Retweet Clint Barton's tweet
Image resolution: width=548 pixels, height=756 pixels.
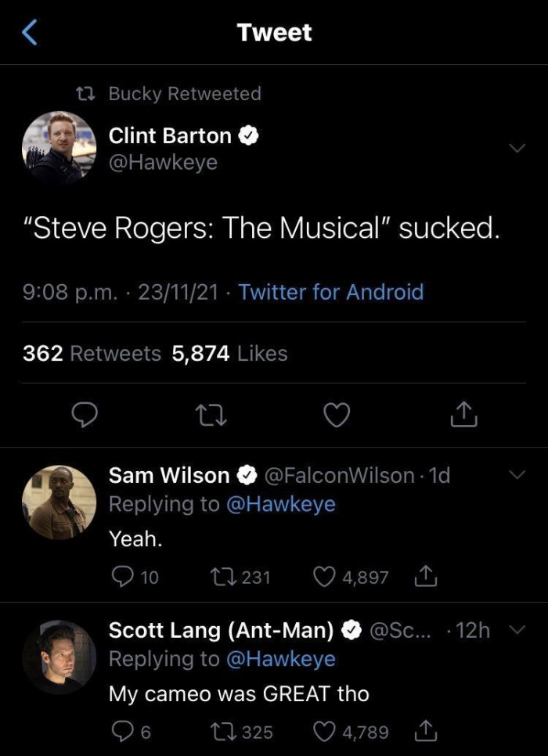(211, 416)
